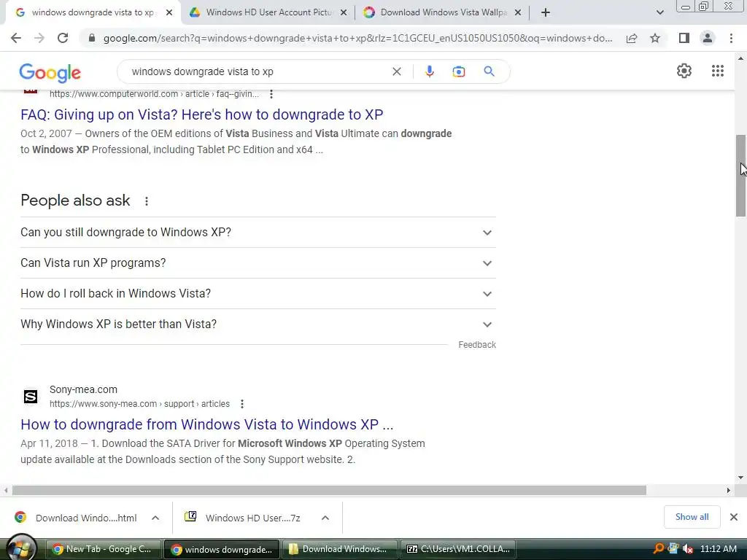747x560 pixels.
Task: Click the address bar URL
Action: tap(357, 38)
